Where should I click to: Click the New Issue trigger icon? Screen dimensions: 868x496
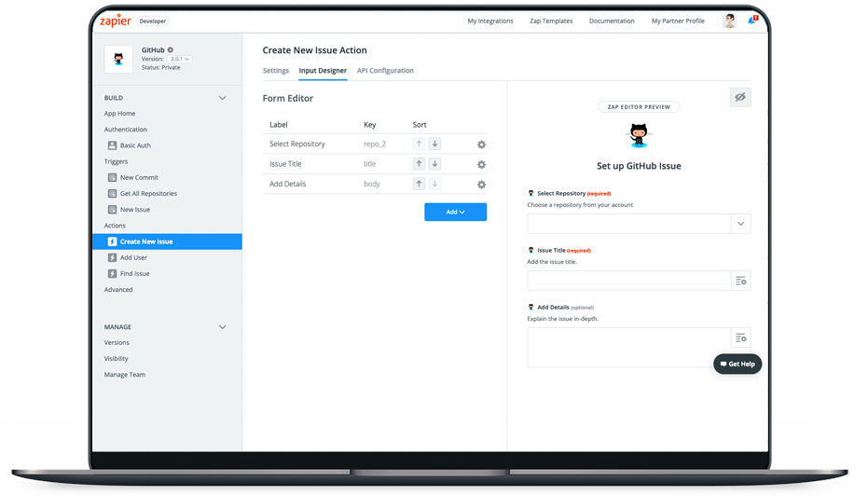pos(113,210)
